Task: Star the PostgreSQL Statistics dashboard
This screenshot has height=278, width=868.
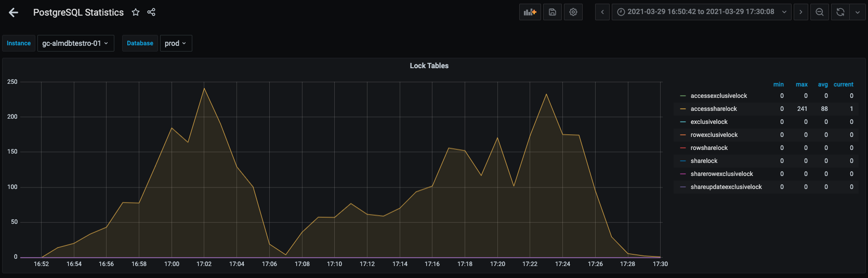Action: click(136, 12)
